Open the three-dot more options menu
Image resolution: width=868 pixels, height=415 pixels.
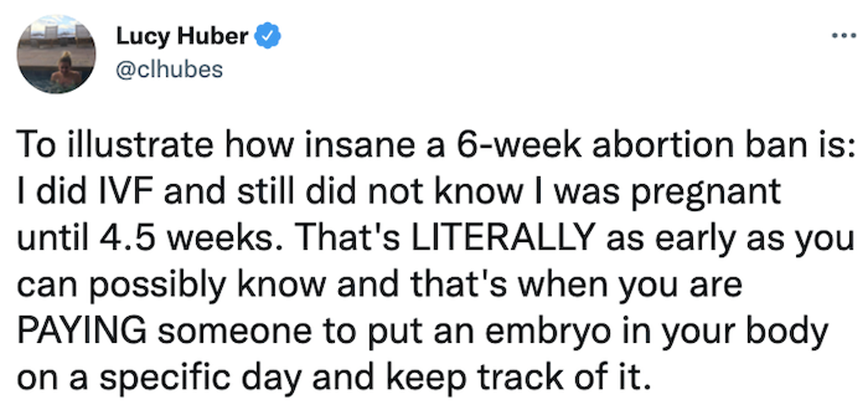(x=843, y=36)
